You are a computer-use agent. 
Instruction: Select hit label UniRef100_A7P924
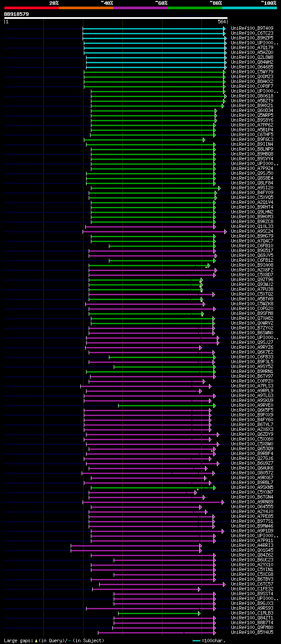(252, 169)
